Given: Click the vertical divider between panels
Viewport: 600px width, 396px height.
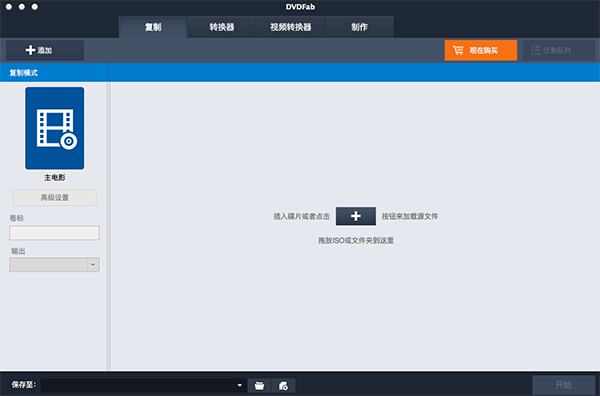Looking at the screenshot, I should point(109,226).
